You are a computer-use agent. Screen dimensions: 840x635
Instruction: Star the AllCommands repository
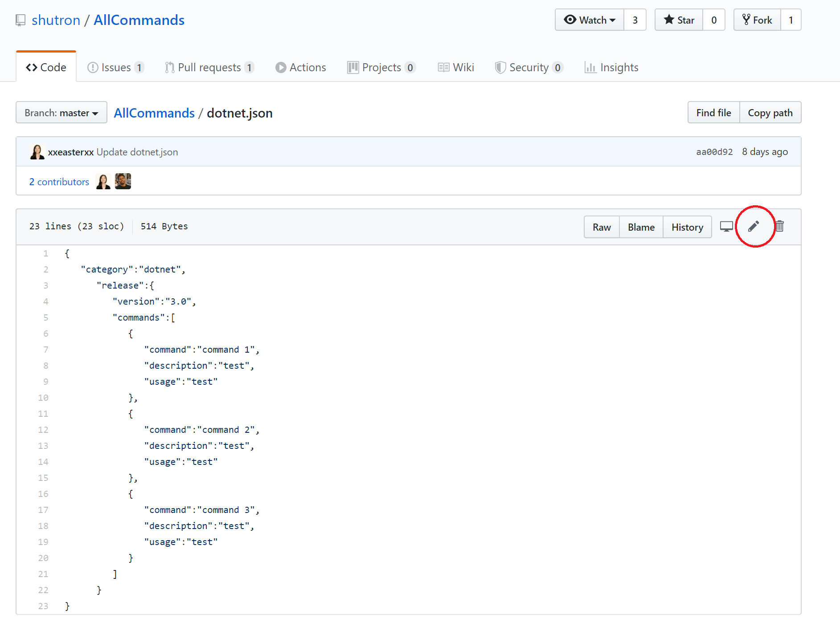[679, 20]
